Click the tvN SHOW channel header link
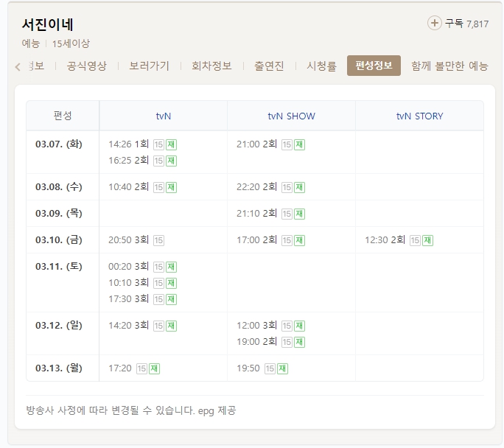Viewport: 504px width, 448px height. (292, 116)
